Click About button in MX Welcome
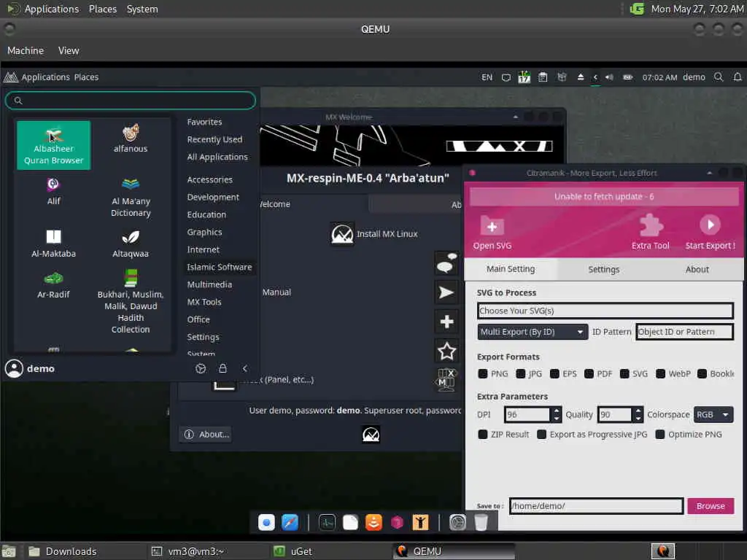Screen dimensions: 747x560 206,435
